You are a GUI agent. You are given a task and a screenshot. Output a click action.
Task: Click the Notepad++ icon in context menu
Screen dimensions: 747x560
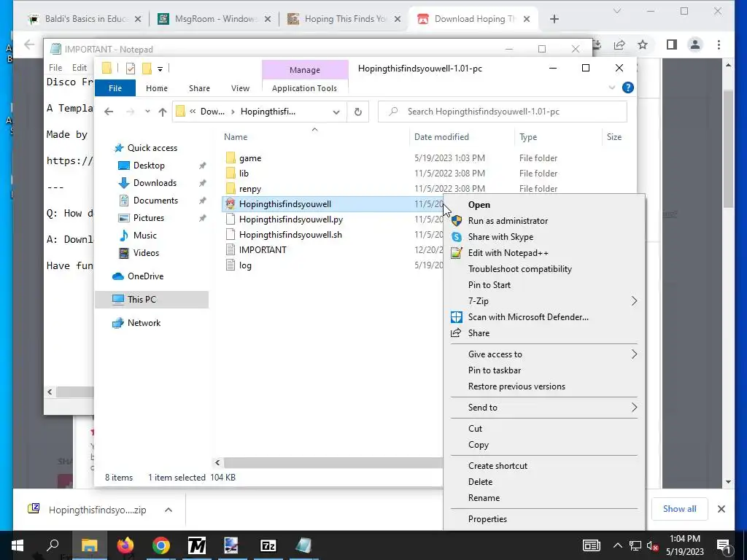(457, 253)
